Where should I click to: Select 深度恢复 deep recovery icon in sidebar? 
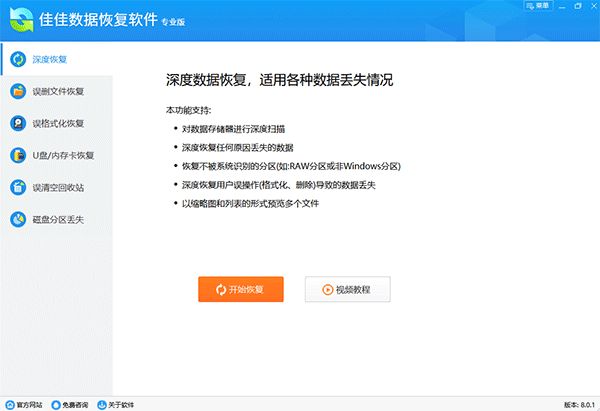click(18, 59)
